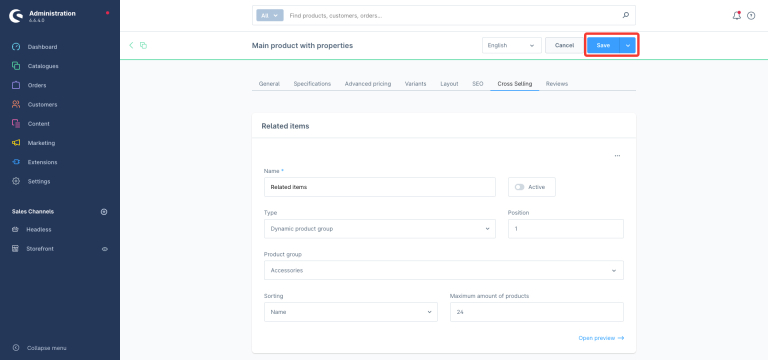Open the SEO tab
This screenshot has height=360, width=768.
(478, 84)
